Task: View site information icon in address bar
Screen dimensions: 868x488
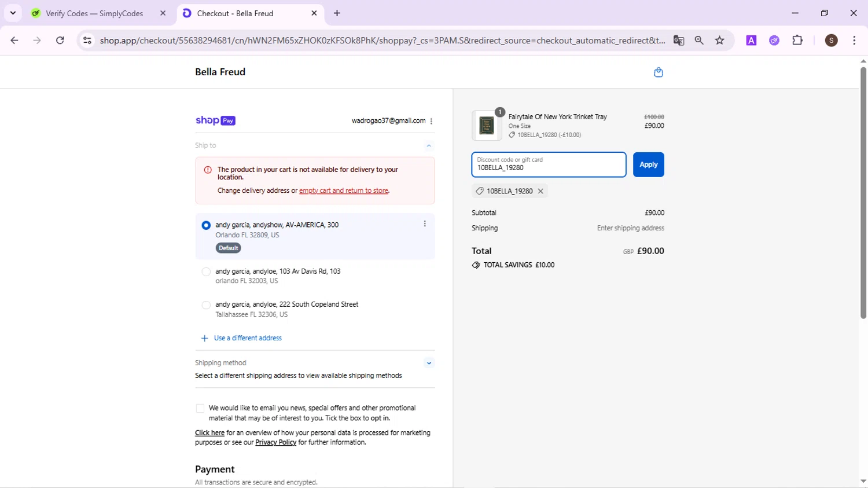Action: (87, 41)
